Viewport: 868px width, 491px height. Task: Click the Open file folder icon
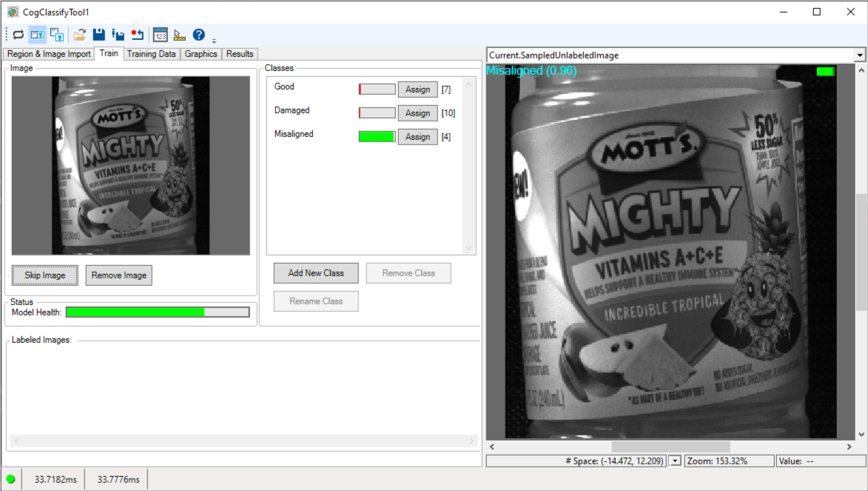click(x=79, y=35)
